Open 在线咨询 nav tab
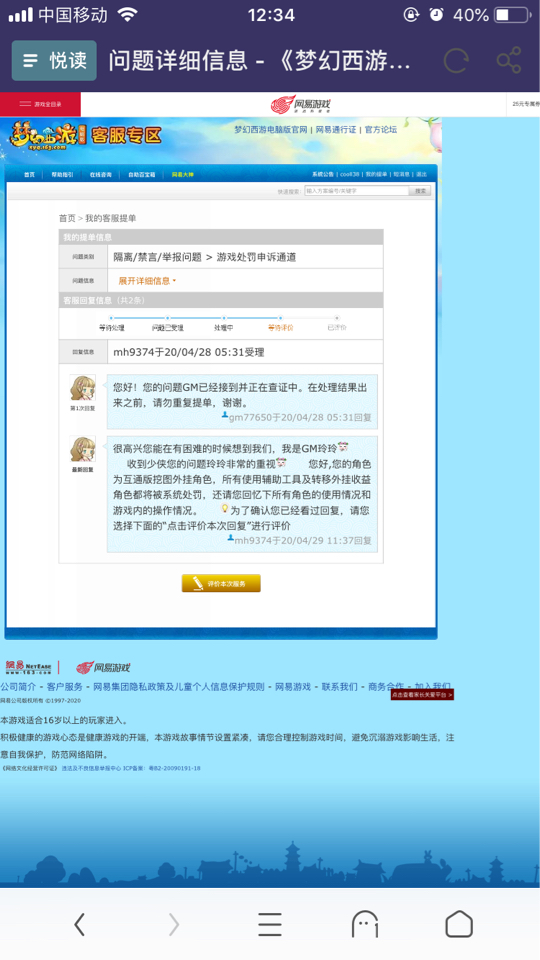 pos(101,174)
